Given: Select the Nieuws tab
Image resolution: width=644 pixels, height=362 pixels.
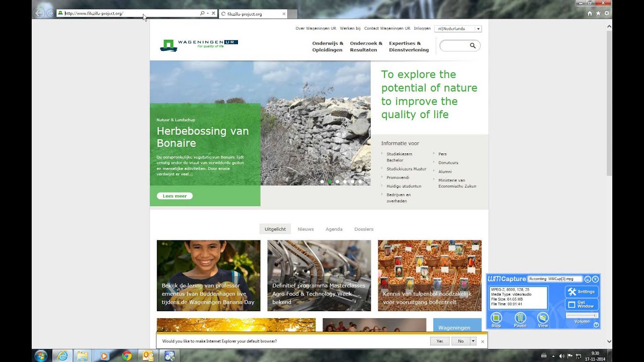Looking at the screenshot, I should [x=305, y=229].
